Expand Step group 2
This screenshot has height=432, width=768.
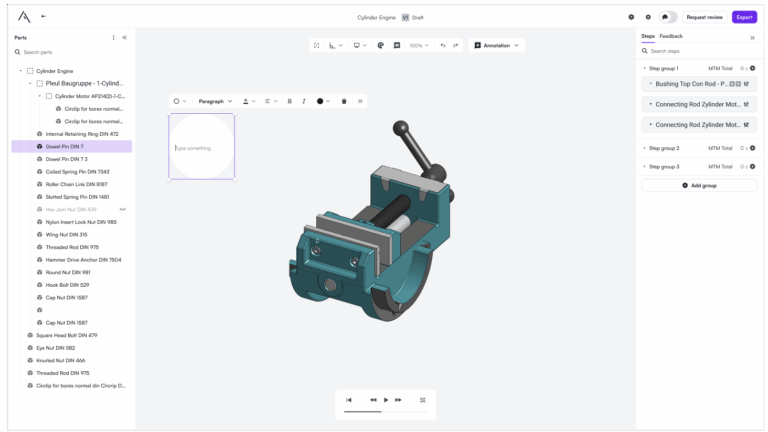click(x=645, y=148)
